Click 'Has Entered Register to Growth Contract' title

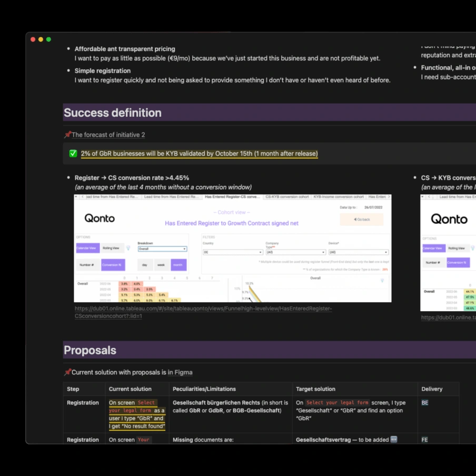[x=231, y=223]
